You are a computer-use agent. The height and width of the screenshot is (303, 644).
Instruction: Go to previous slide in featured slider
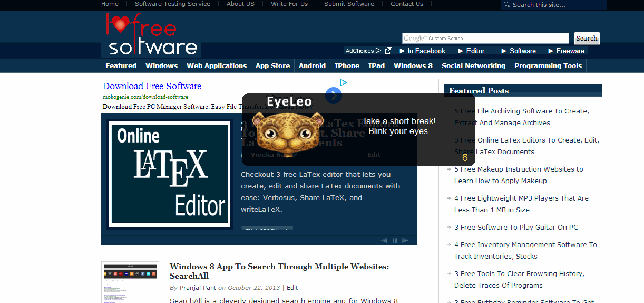[384, 240]
